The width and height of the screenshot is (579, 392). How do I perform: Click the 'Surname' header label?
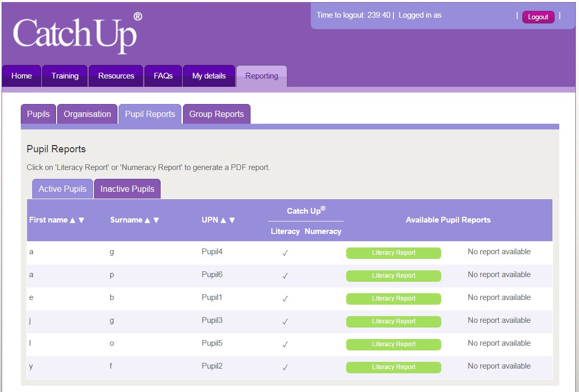click(126, 220)
